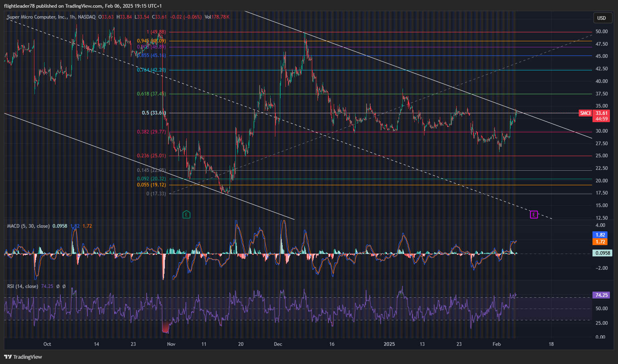This screenshot has height=364, width=618.
Task: Click the Feb date axis label
Action: [497, 344]
